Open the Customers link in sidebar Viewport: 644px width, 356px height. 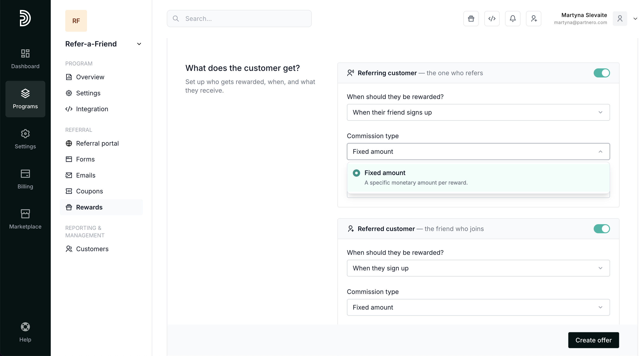[x=92, y=249]
